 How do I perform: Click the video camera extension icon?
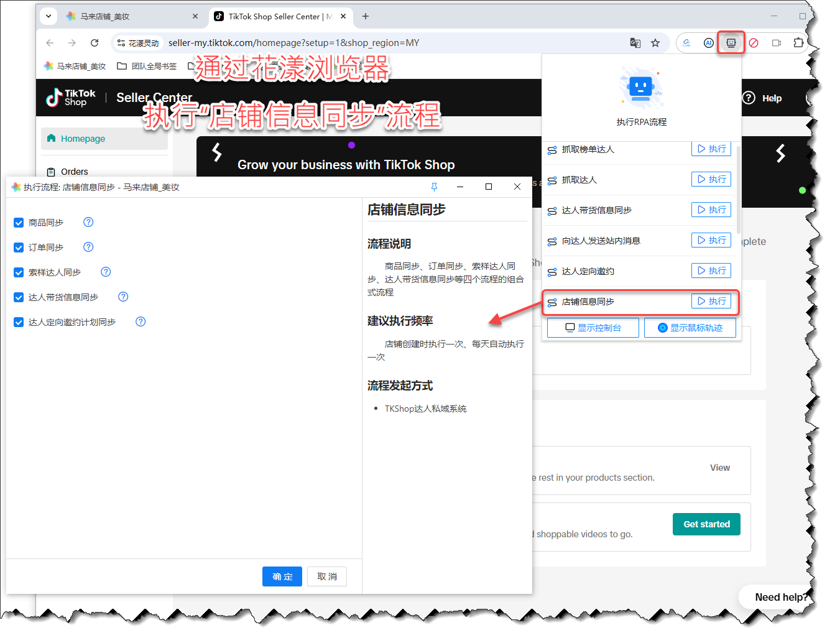click(x=777, y=43)
